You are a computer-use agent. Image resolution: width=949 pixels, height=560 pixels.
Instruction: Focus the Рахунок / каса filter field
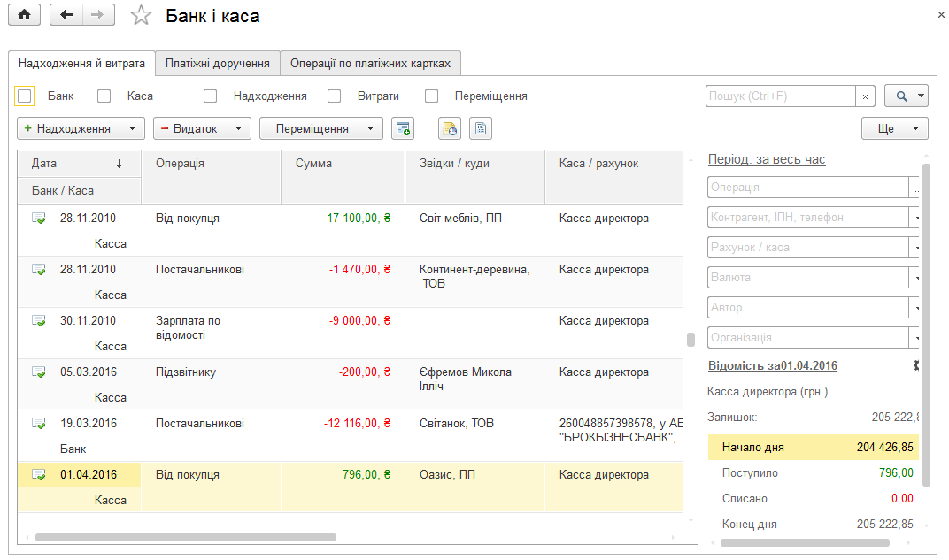[808, 248]
